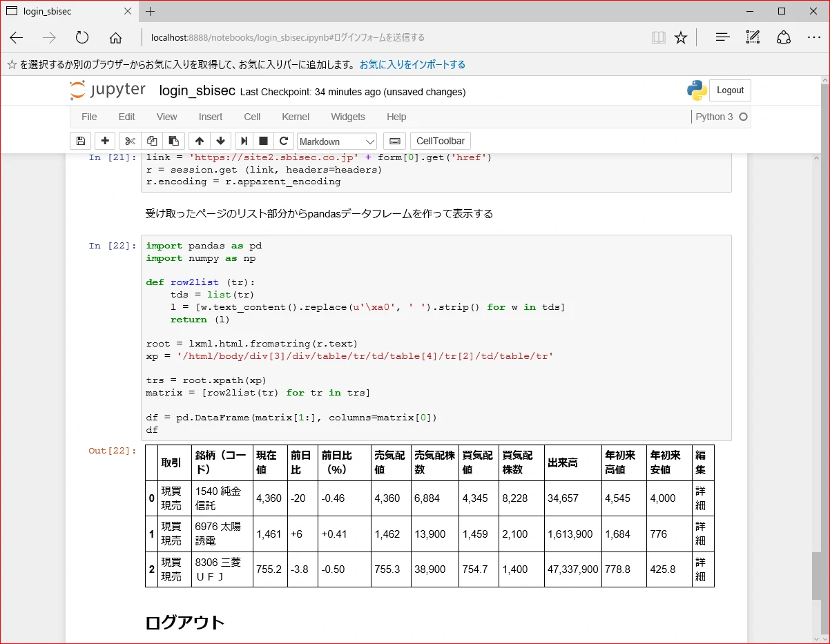Refresh the browser page

pyautogui.click(x=82, y=37)
